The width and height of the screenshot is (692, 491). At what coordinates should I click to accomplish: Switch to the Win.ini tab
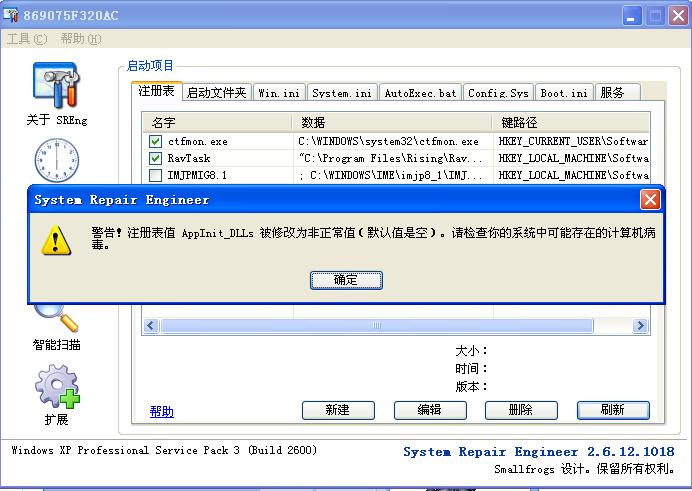(279, 93)
